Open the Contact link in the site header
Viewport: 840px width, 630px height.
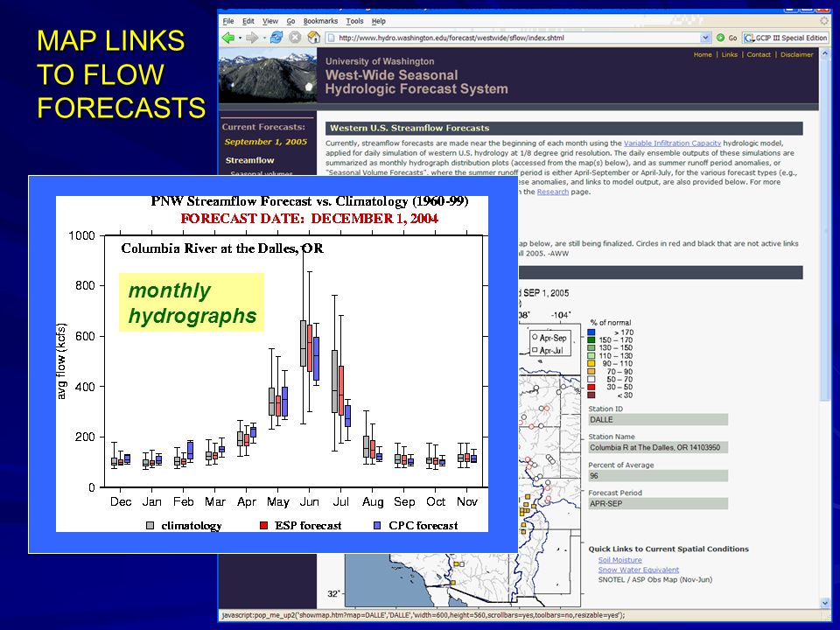pos(759,54)
